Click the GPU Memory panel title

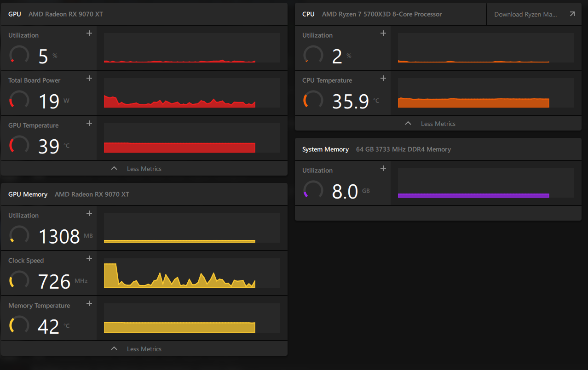[28, 194]
